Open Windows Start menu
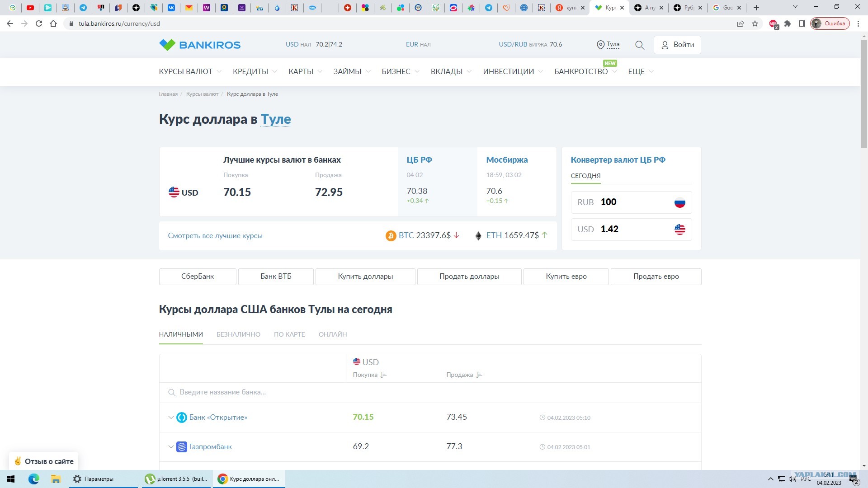 (11, 479)
